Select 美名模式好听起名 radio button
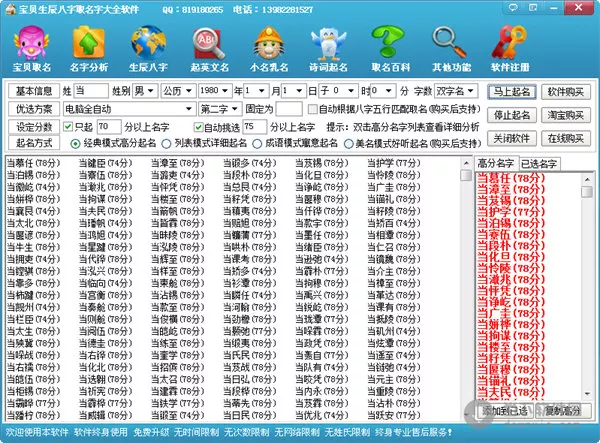This screenshot has width=600, height=443. [x=348, y=143]
